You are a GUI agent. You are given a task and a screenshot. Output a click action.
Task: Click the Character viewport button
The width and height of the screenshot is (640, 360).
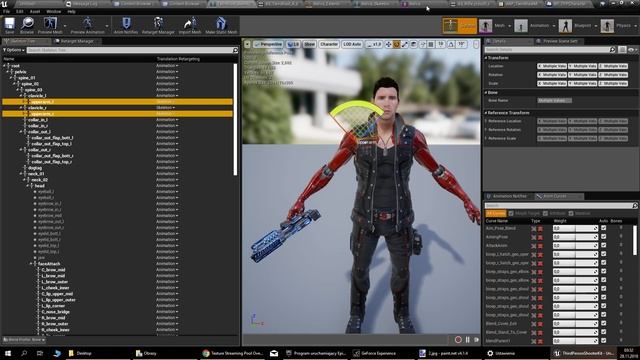click(x=329, y=44)
